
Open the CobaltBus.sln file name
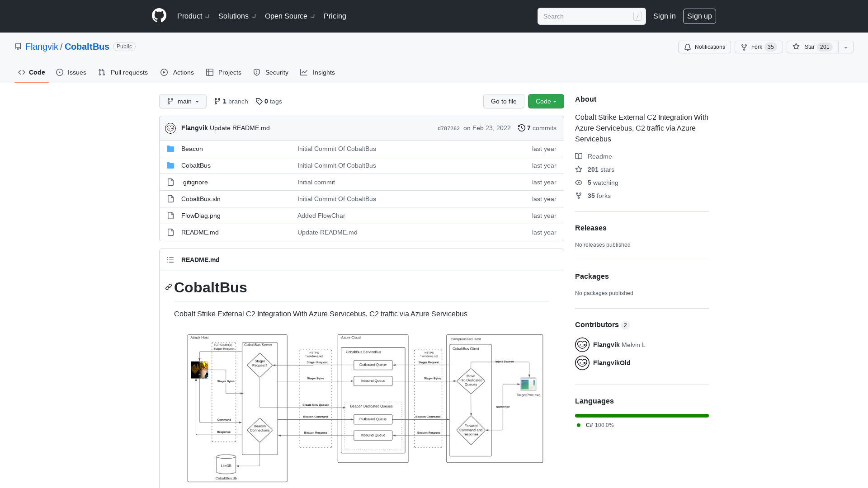201,199
